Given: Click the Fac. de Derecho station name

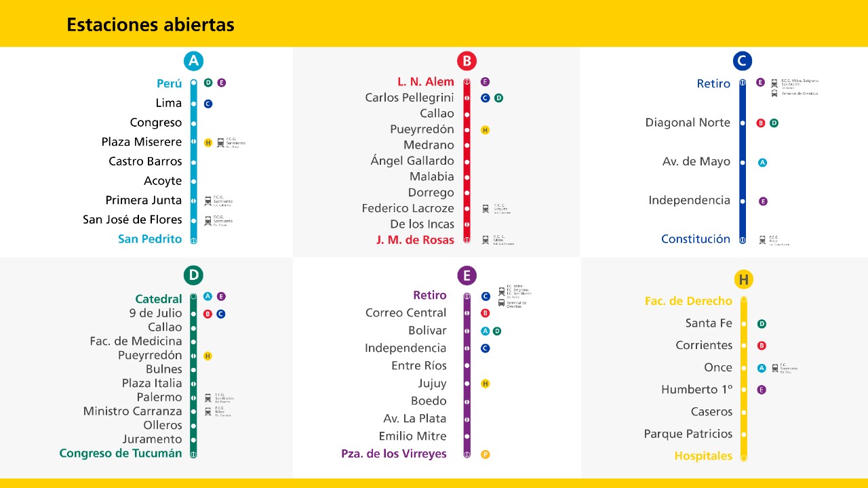Looking at the screenshot, I should (688, 301).
